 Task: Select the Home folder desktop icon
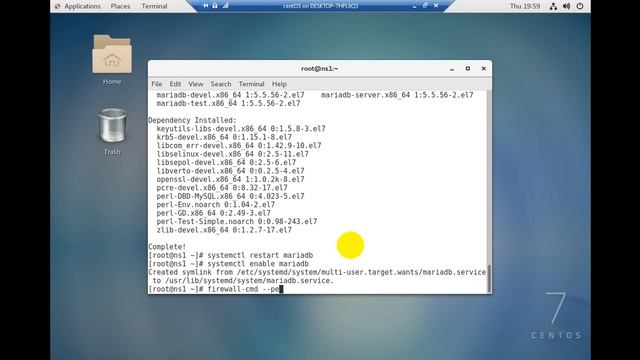pyautogui.click(x=112, y=60)
